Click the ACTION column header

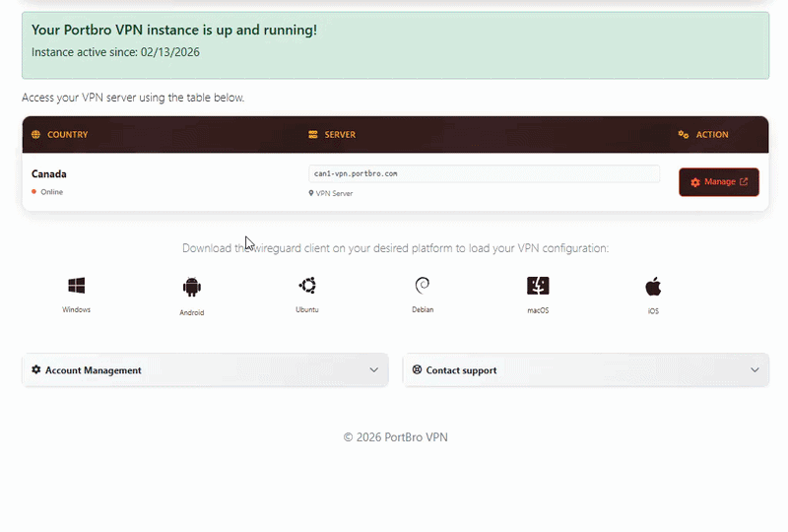pyautogui.click(x=712, y=135)
